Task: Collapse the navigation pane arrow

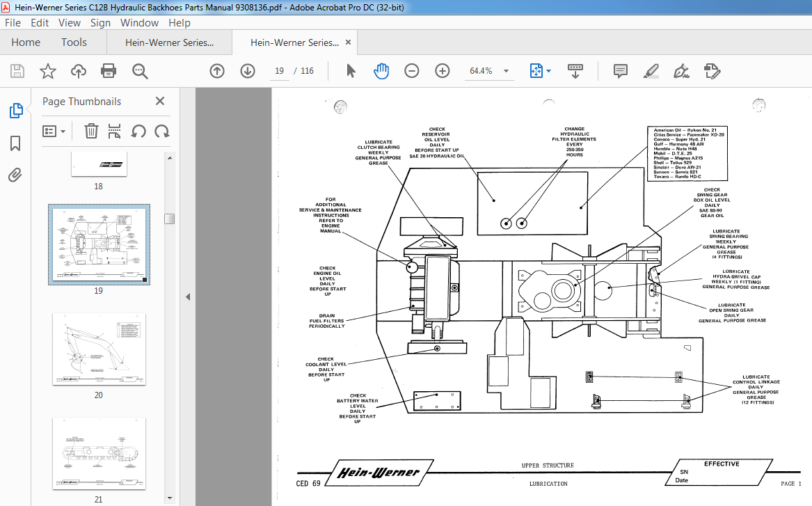Action: click(188, 297)
